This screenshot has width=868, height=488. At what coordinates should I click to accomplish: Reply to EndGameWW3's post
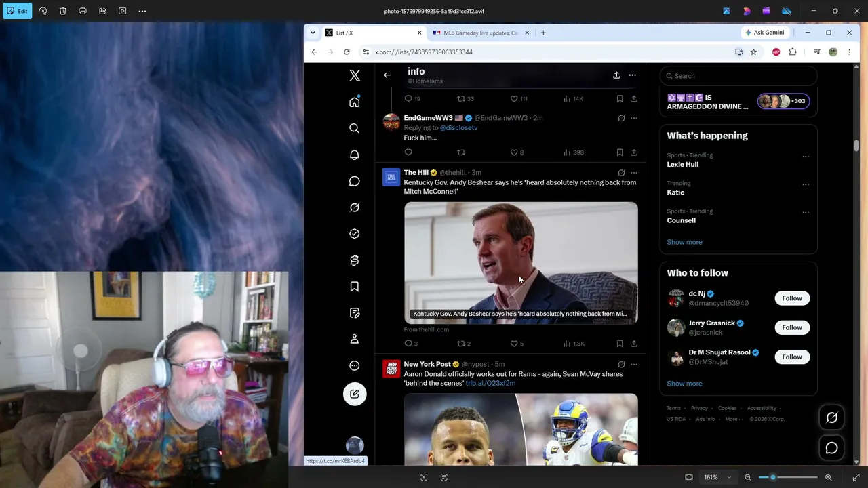click(408, 152)
